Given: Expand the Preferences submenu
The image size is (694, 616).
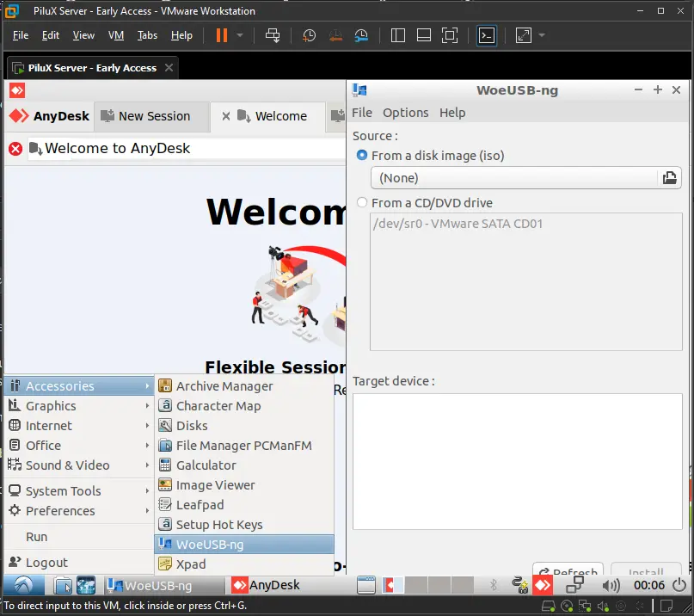Looking at the screenshot, I should pyautogui.click(x=79, y=510).
